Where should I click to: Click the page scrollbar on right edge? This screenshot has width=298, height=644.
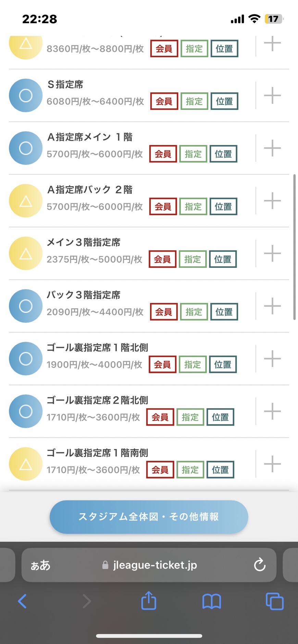coord(294,247)
